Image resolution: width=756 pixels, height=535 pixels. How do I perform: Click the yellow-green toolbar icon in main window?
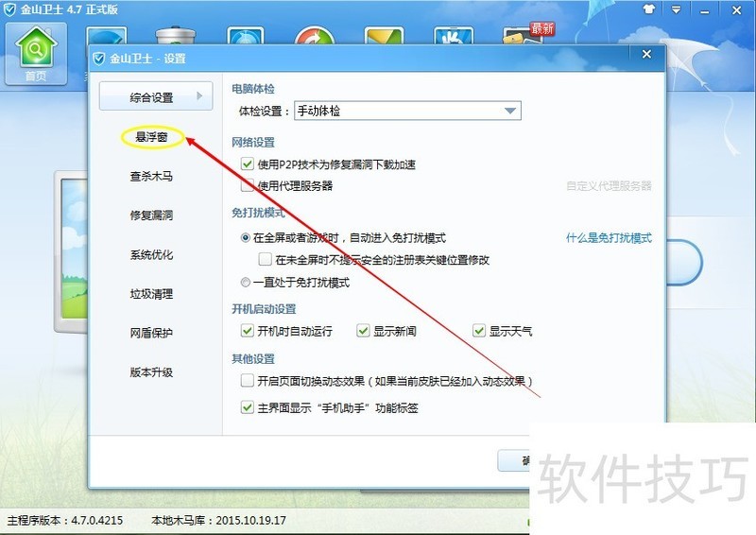click(384, 36)
